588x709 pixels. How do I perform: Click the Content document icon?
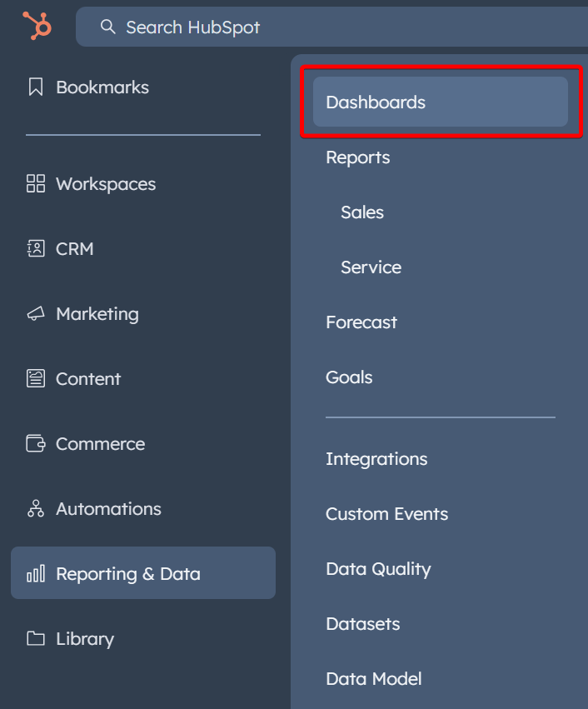(x=36, y=378)
